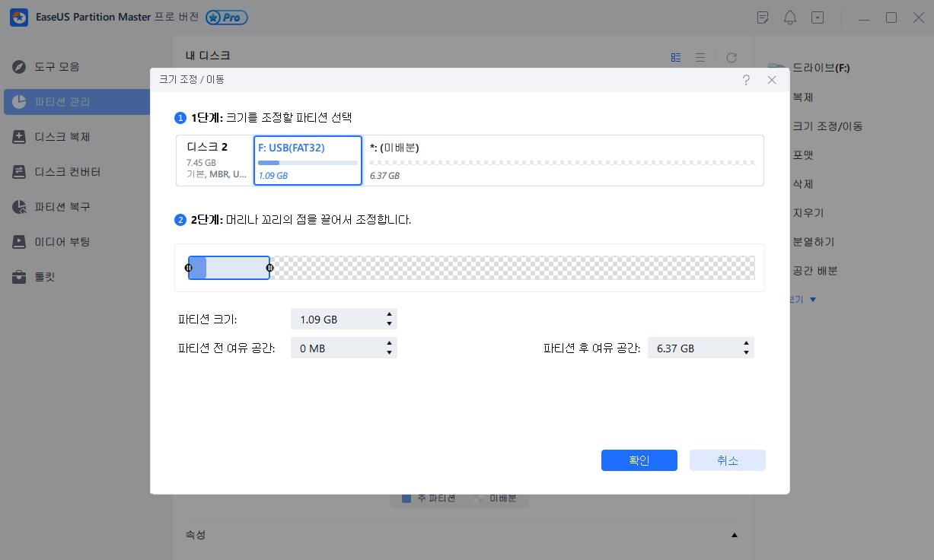Decrease partition size with down arrow

(x=390, y=324)
